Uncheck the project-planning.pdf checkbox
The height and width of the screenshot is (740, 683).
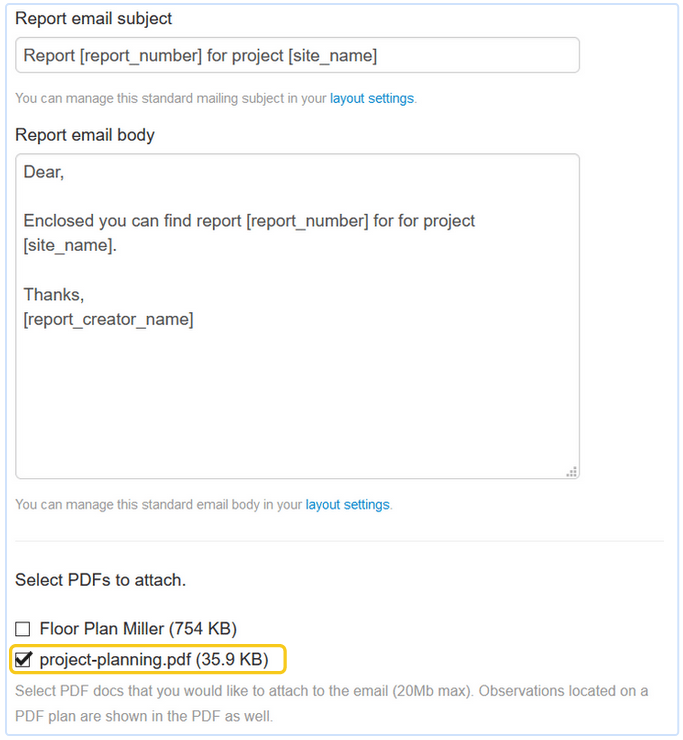click(x=23, y=659)
